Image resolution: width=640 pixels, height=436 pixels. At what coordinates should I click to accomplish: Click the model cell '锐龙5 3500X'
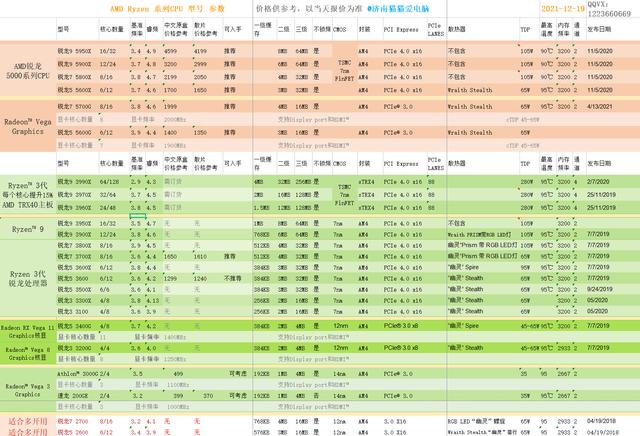tap(74, 290)
